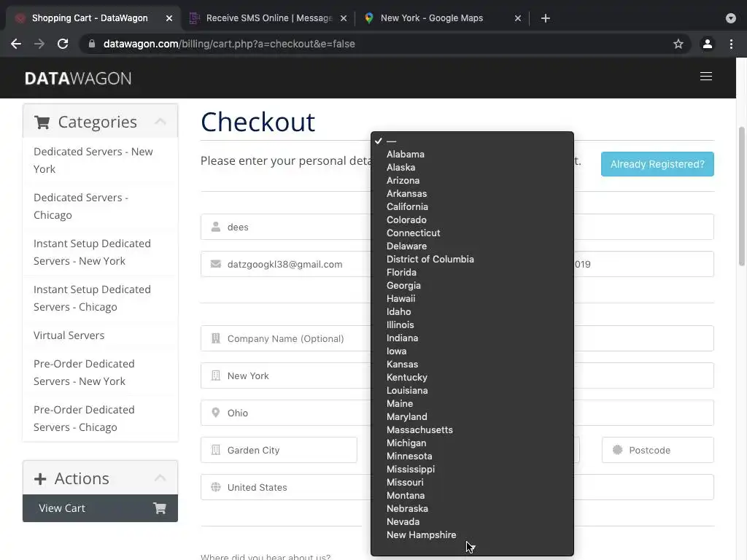Click the Already Registered? button

pyautogui.click(x=657, y=164)
